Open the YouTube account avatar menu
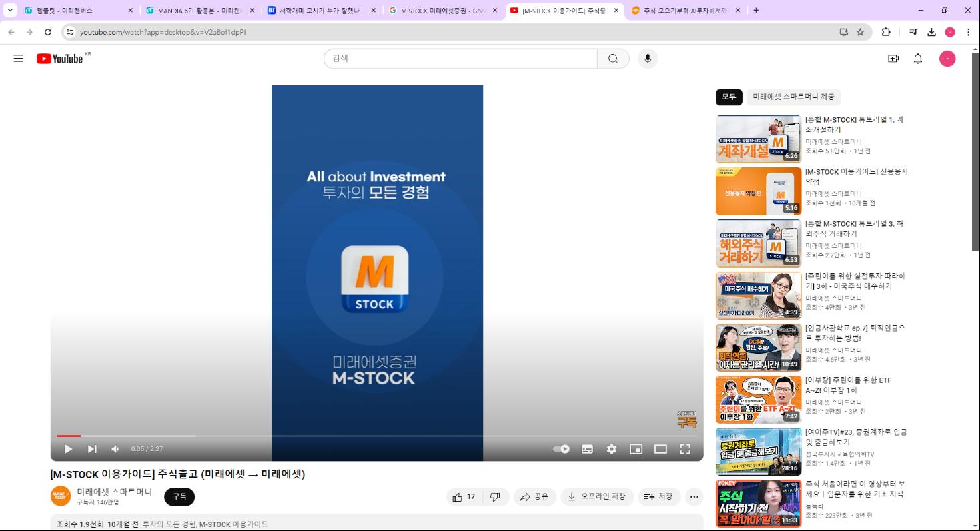The height and width of the screenshot is (531, 980). tap(947, 59)
